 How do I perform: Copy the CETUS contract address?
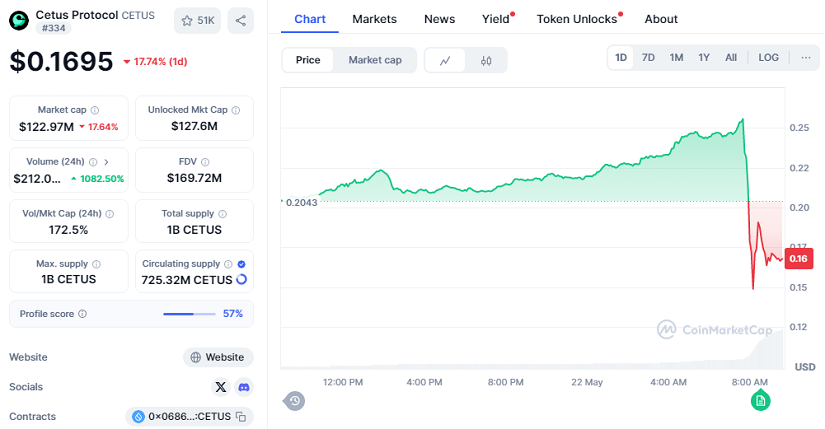coord(241,416)
